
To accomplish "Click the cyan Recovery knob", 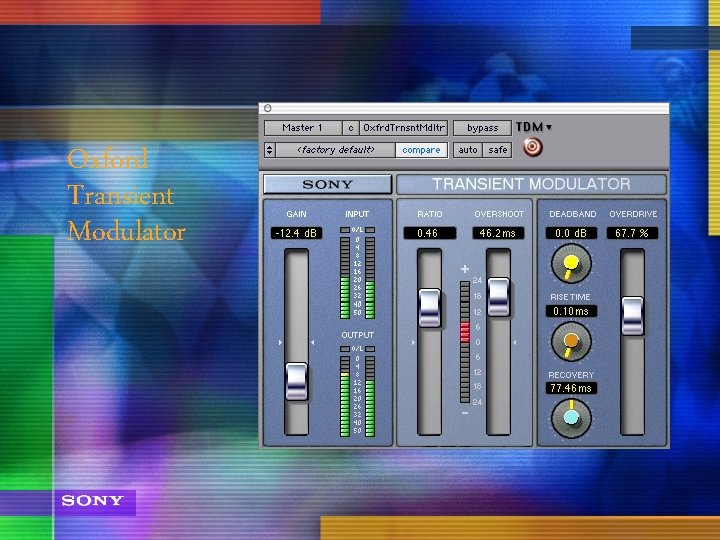I will pyautogui.click(x=571, y=418).
